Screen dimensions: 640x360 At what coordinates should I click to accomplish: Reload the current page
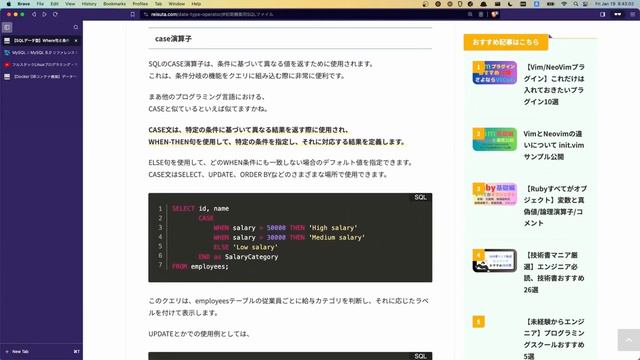55,14
